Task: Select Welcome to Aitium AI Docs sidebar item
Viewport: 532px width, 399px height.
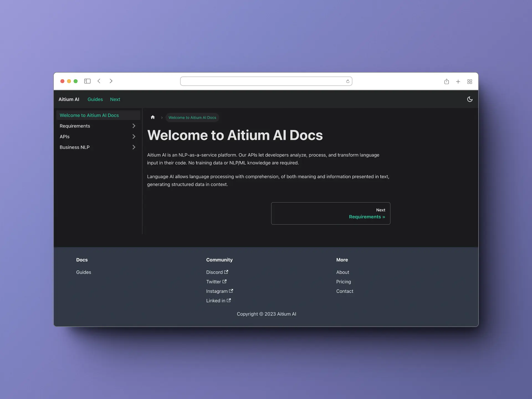Action: 89,115
